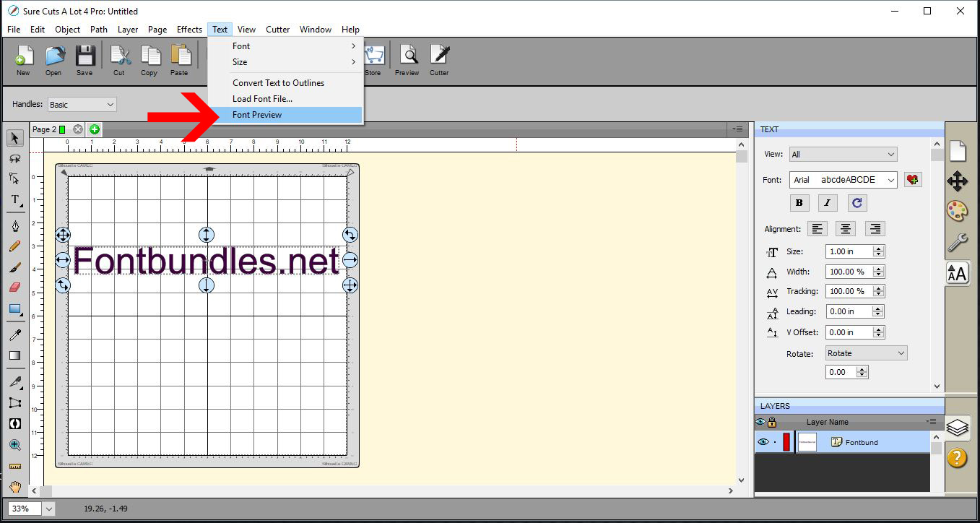Click the add font heart icon
Screen dimensions: 980x523
tap(913, 180)
